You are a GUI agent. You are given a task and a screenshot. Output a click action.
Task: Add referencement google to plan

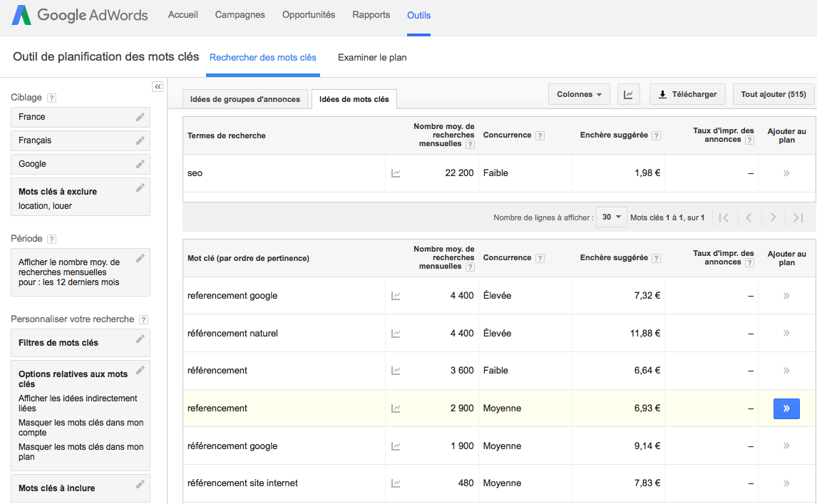coord(786,296)
